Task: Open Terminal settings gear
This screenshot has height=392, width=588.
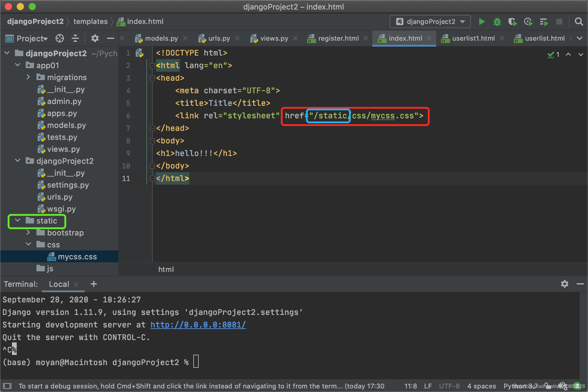Action: click(x=564, y=284)
